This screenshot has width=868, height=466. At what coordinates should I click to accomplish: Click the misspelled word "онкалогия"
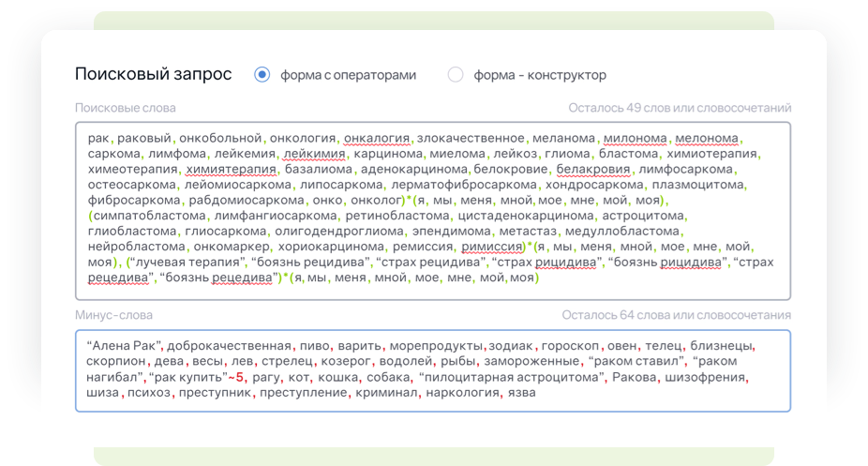[x=377, y=138]
